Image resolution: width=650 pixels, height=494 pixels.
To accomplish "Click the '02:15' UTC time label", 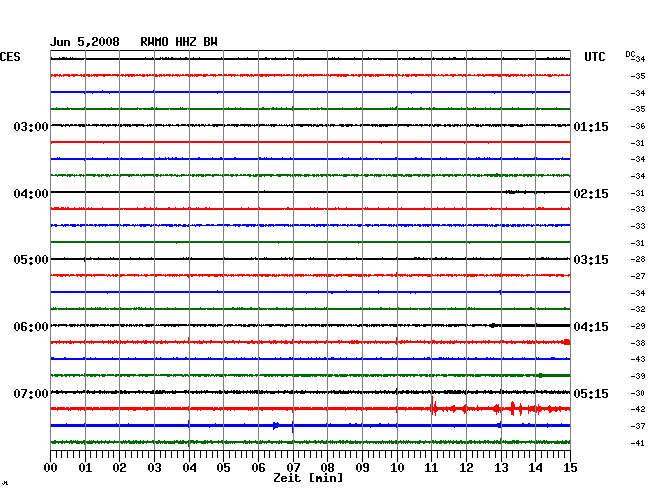I will click(591, 194).
